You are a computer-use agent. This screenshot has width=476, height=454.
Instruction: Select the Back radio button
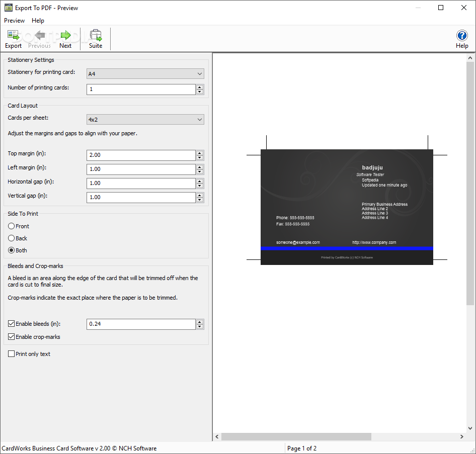11,238
